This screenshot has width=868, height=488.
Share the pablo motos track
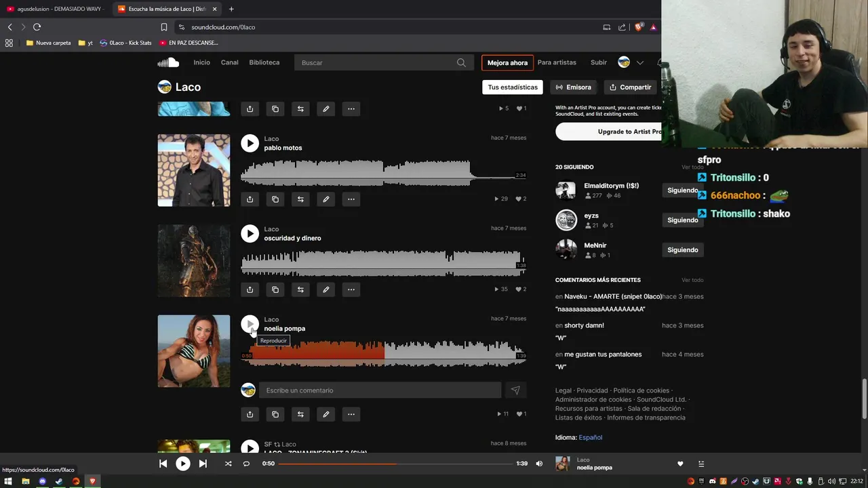coord(250,199)
